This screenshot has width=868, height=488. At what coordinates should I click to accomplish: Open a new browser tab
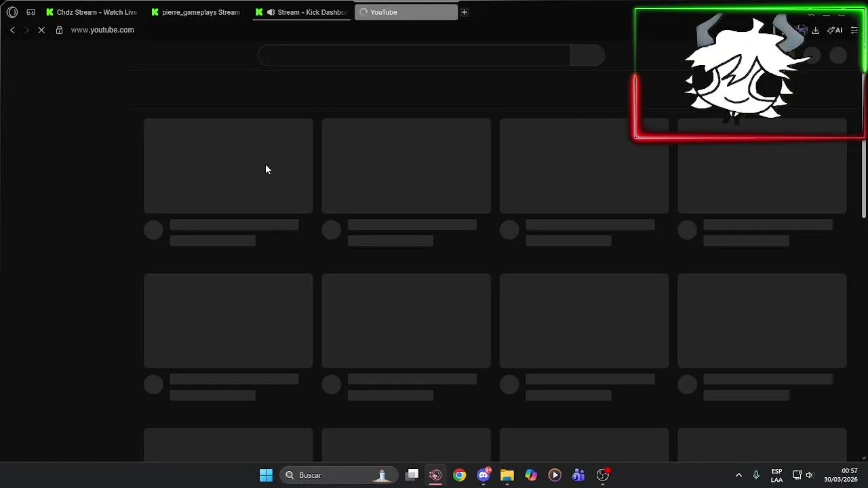click(465, 12)
